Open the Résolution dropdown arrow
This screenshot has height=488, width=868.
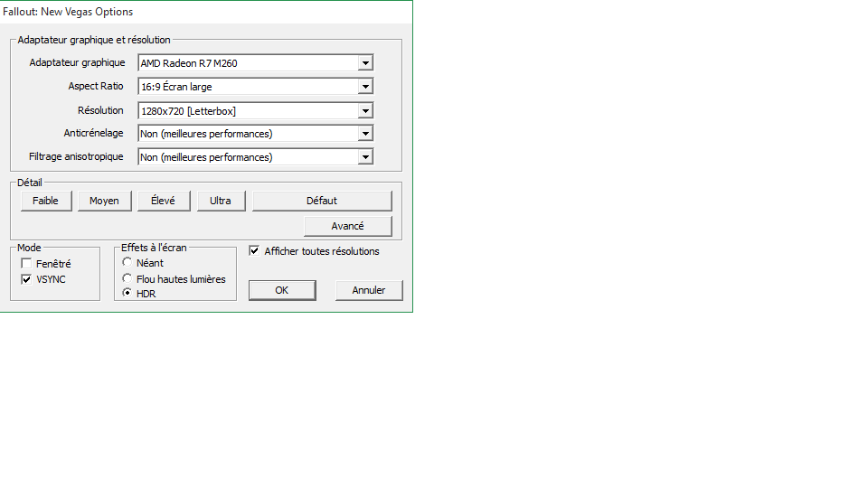click(x=365, y=111)
